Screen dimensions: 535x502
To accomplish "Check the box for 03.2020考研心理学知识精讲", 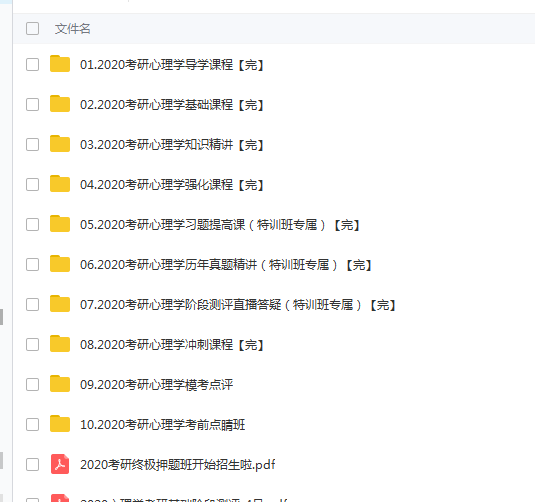I will 32,144.
